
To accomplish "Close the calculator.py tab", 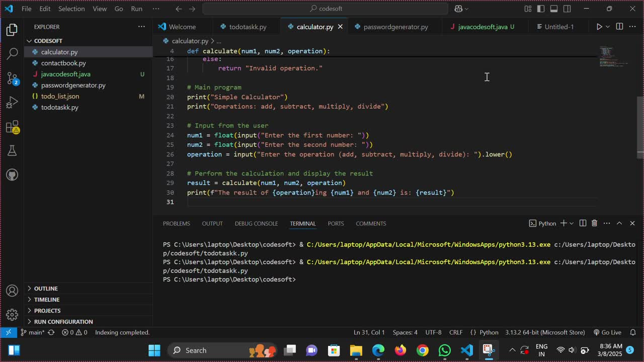I will 340,27.
